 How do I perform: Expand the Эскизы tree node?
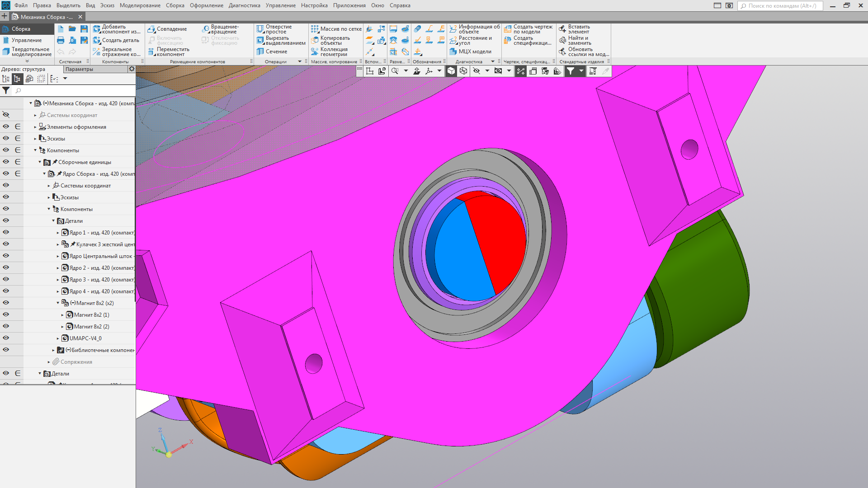35,139
